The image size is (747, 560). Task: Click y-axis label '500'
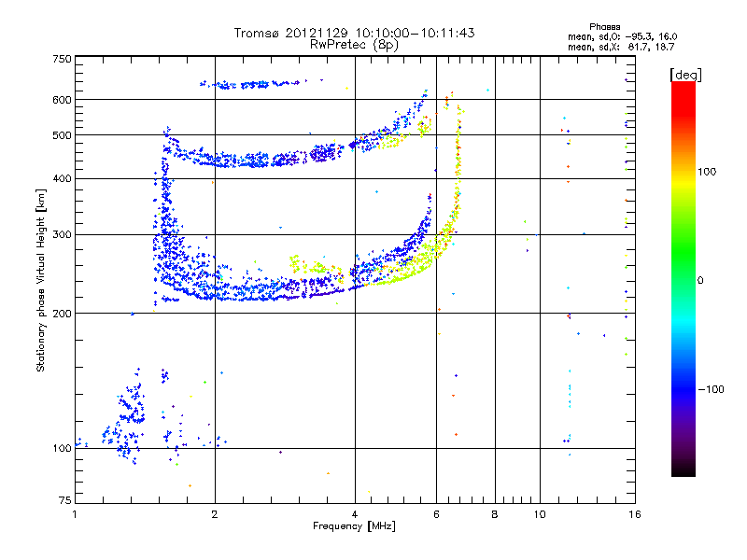coord(62,135)
